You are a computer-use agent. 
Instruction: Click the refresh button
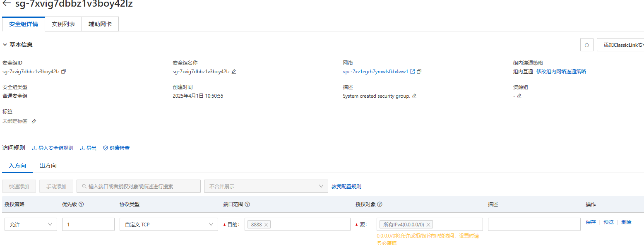click(586, 45)
